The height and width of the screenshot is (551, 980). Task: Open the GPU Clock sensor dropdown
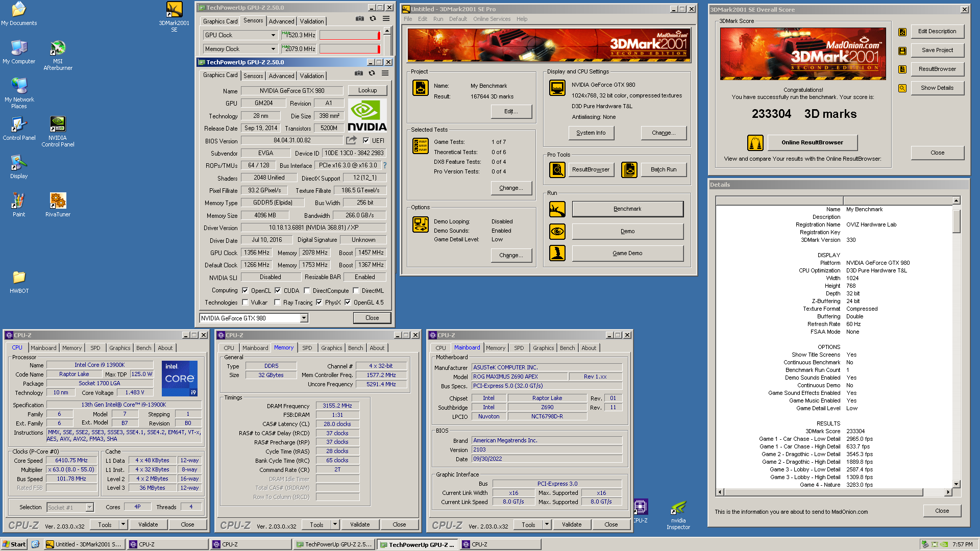(273, 35)
